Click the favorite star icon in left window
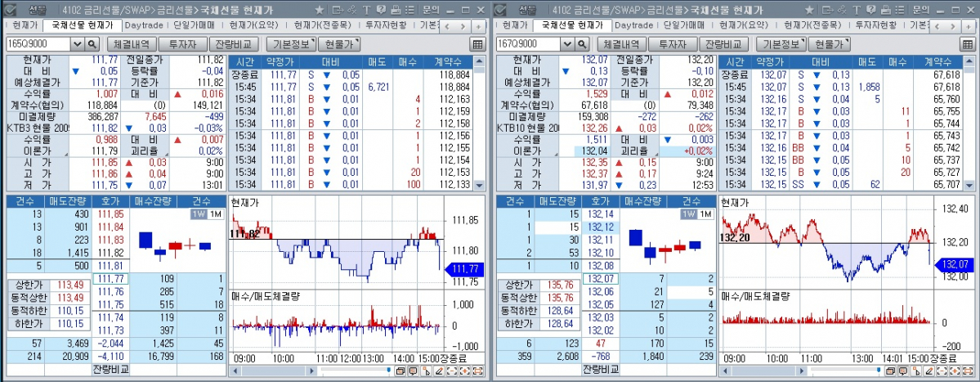The image size is (980, 382). 320,10
